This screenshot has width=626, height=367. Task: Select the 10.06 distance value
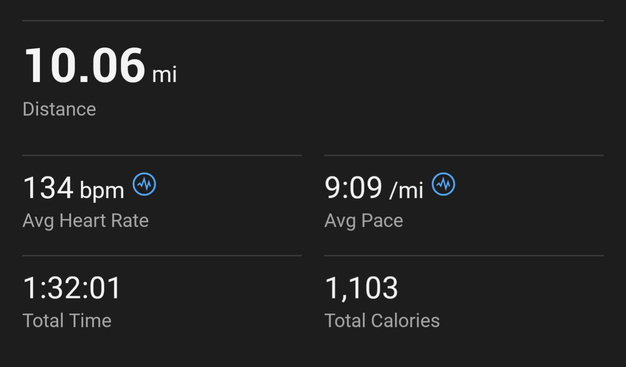click(x=85, y=65)
